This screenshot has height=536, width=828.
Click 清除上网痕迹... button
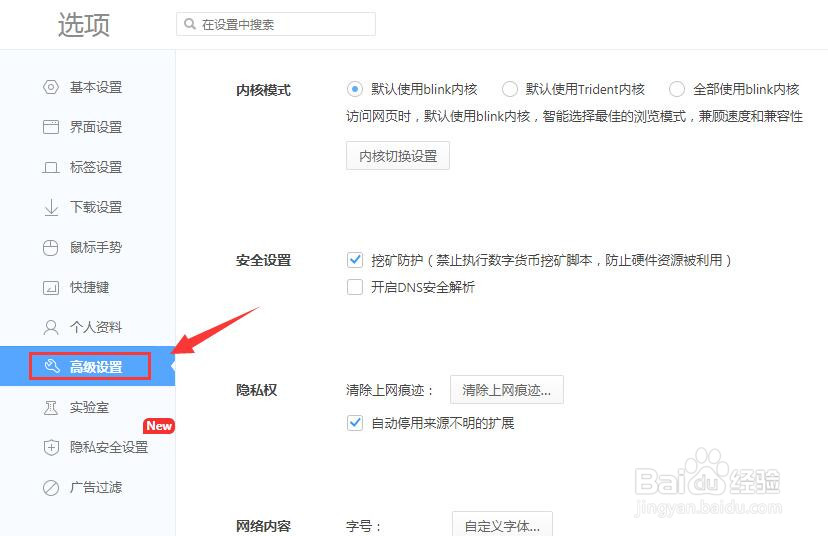click(506, 390)
